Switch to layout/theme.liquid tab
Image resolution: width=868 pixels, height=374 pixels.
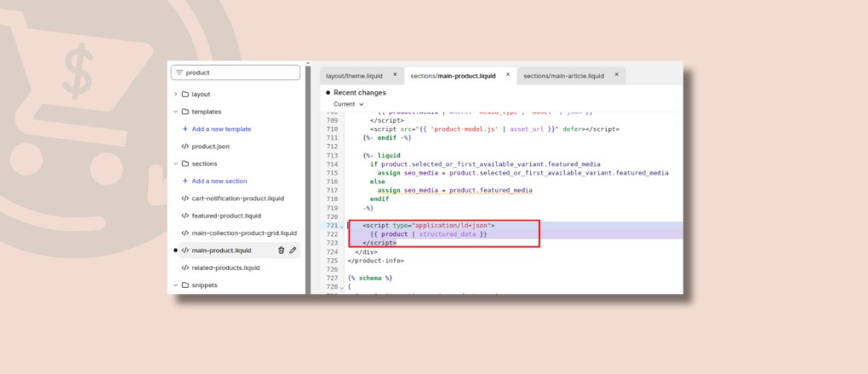point(354,76)
